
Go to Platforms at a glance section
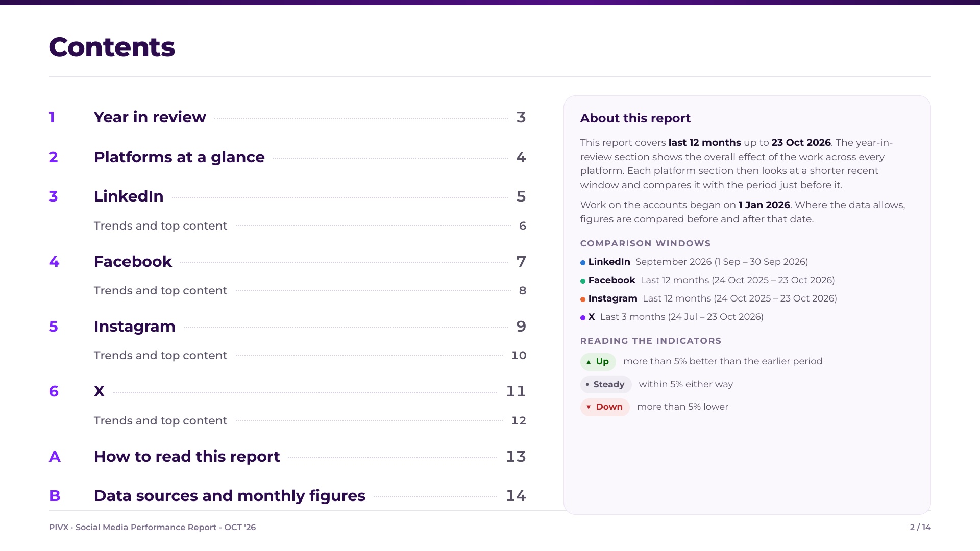[x=287, y=157]
